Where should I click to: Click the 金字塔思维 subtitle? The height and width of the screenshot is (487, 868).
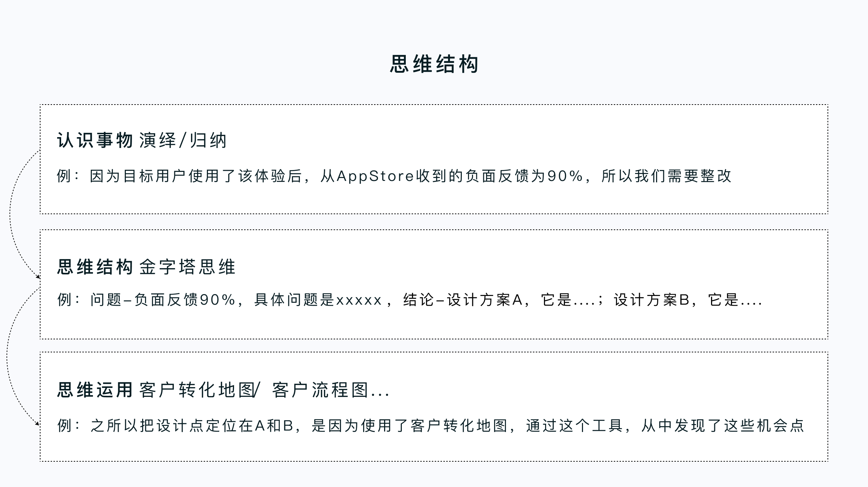pos(187,267)
